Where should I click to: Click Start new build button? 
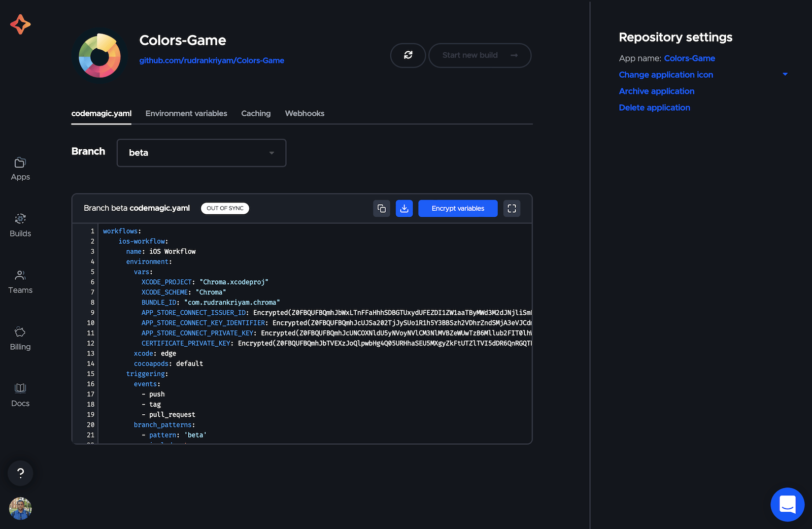[480, 55]
